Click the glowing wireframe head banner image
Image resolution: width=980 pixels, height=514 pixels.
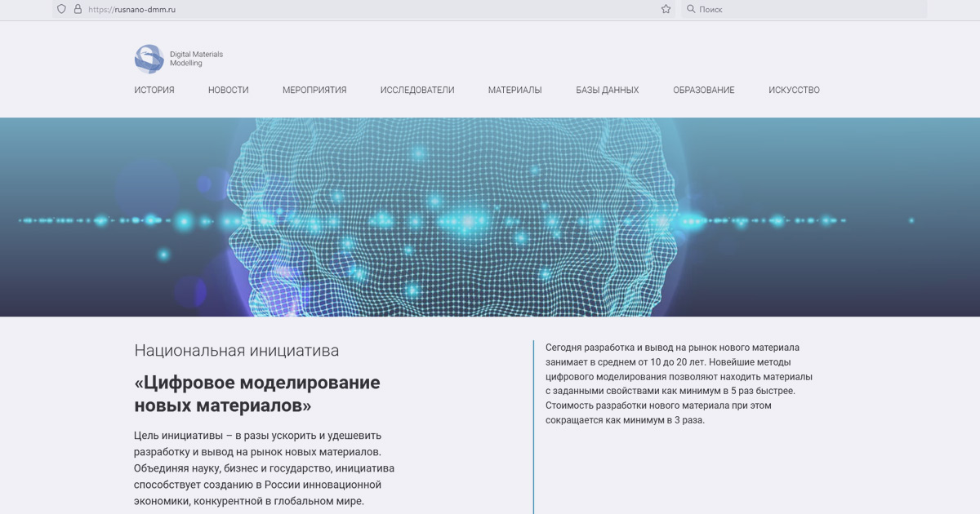[490, 217]
